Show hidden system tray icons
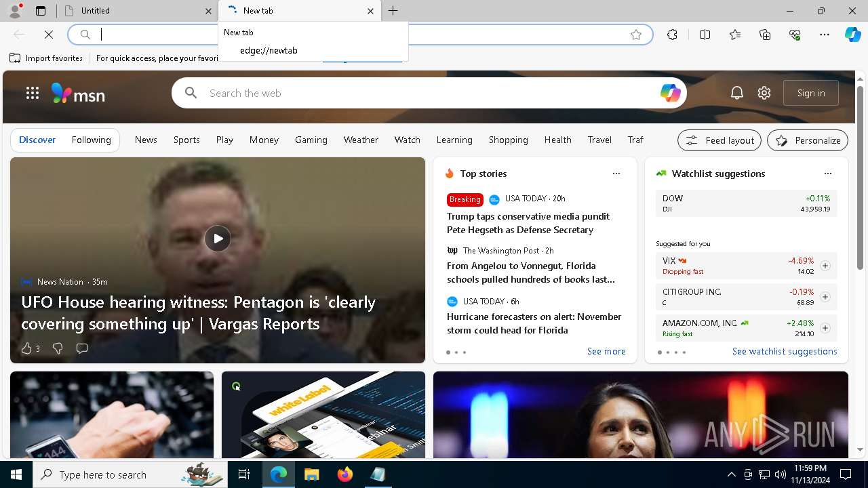This screenshot has width=868, height=488. click(731, 474)
